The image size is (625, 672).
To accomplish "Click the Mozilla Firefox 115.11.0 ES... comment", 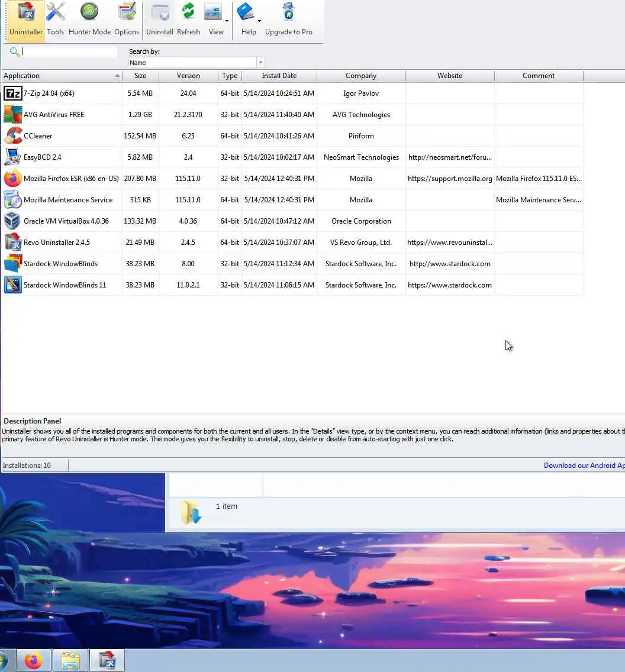I will point(539,178).
